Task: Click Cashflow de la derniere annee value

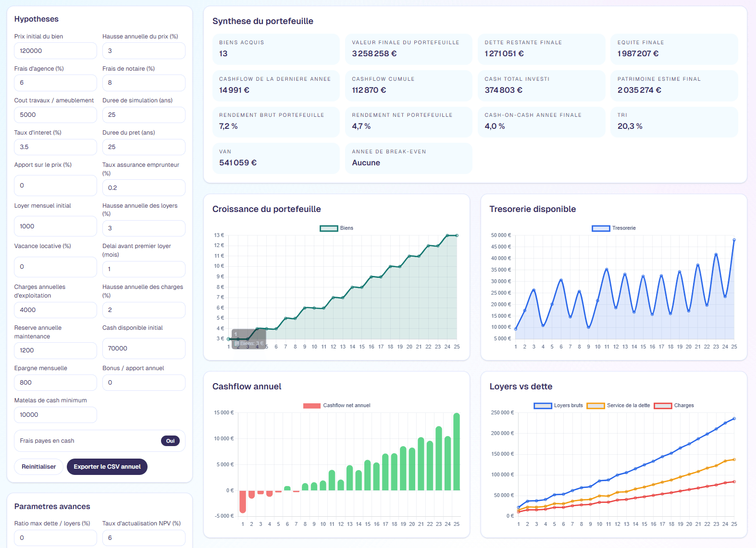Action: (x=234, y=90)
